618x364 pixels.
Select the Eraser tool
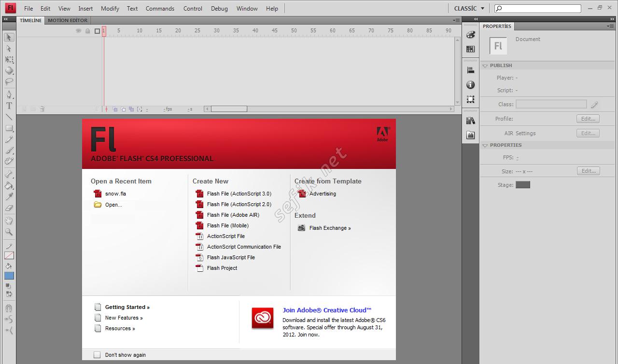pos(9,208)
